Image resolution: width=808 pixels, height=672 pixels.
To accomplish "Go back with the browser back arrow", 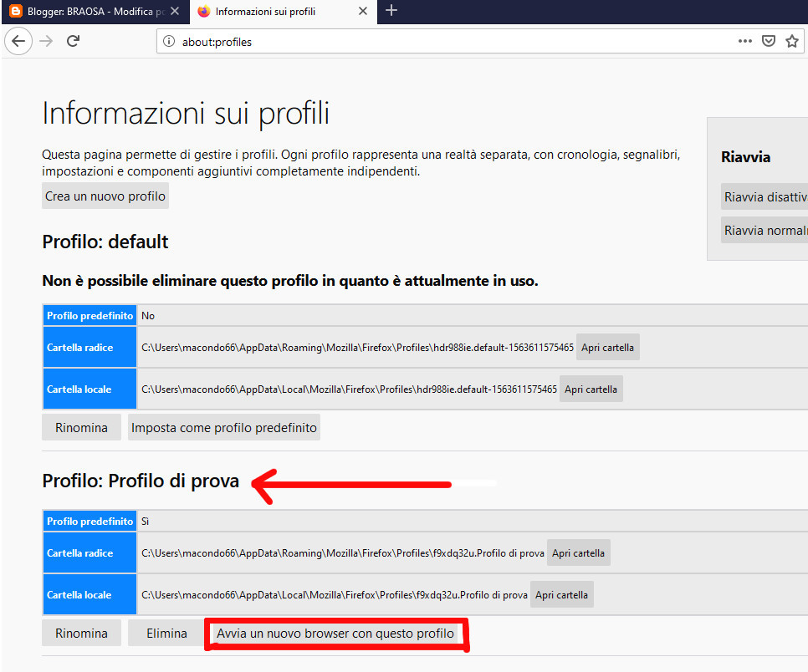I will click(18, 41).
